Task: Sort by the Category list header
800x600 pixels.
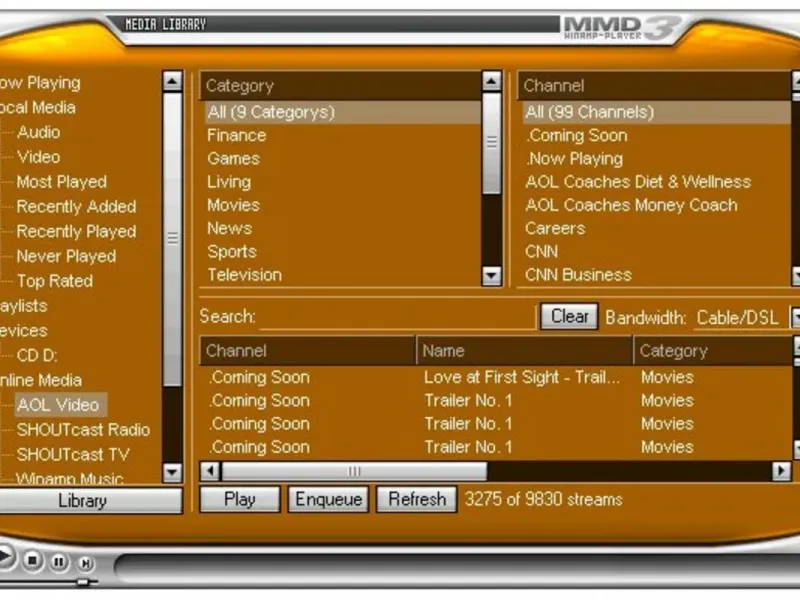Action: pos(341,86)
